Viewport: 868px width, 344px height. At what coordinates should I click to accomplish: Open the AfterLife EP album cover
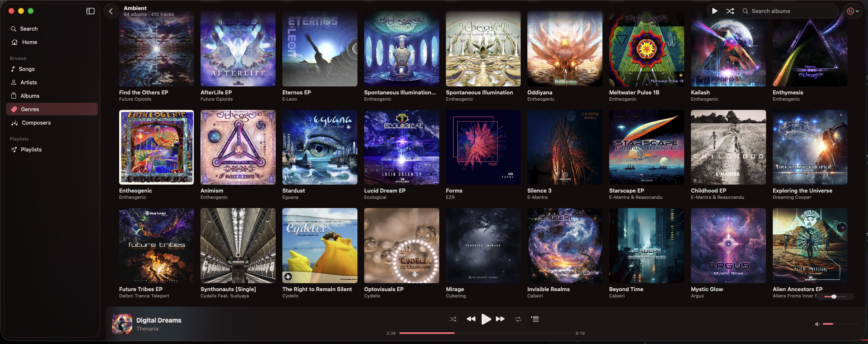click(x=238, y=49)
